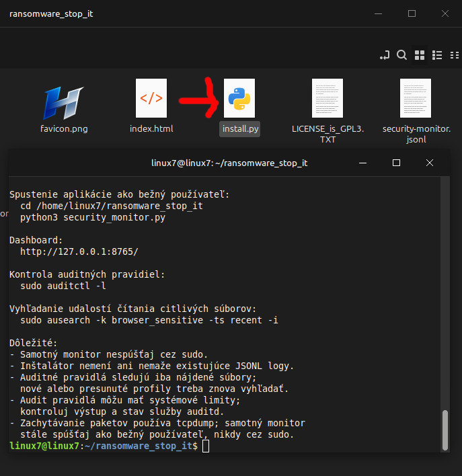The image size is (462, 476).
Task: Click the search magnifier in file manager toolbar
Action: 401,55
